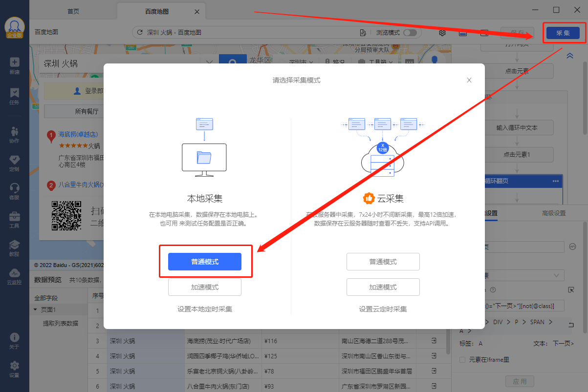Click the API icon beside name field
Viewport: 588px width, 392px height.
pyautogui.click(x=573, y=247)
